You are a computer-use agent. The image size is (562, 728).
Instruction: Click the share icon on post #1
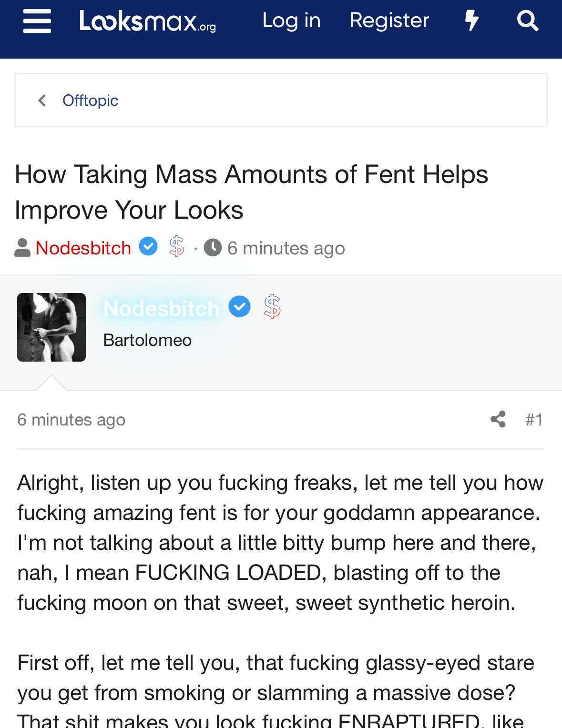click(x=498, y=419)
